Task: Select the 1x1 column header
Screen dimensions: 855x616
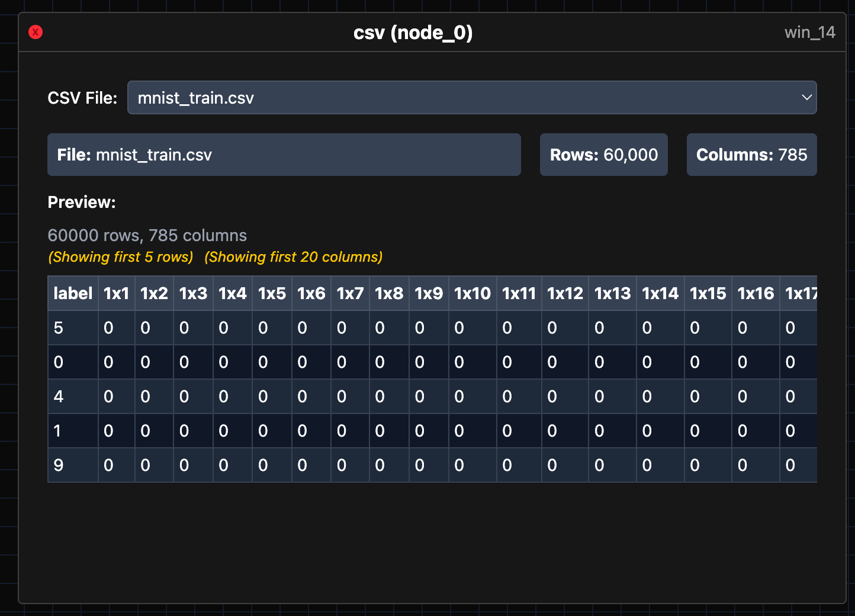Action: click(117, 293)
